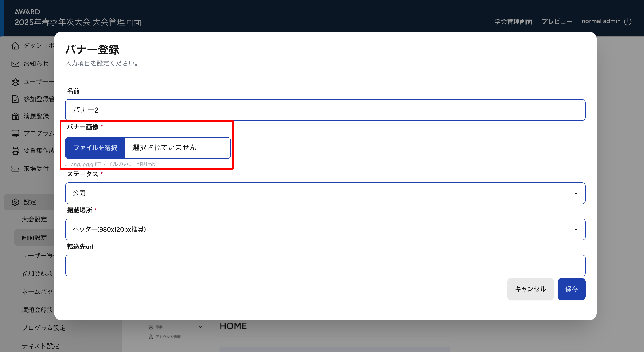Open プレビュー in top navigation

tap(557, 22)
